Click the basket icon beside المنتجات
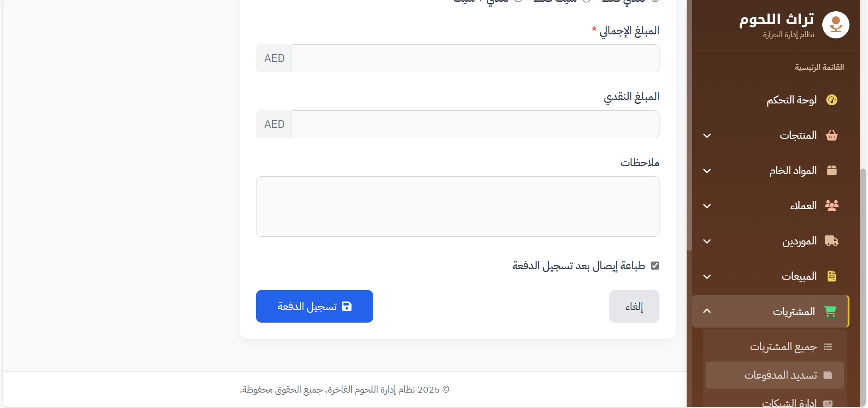868x408 pixels. [x=831, y=135]
